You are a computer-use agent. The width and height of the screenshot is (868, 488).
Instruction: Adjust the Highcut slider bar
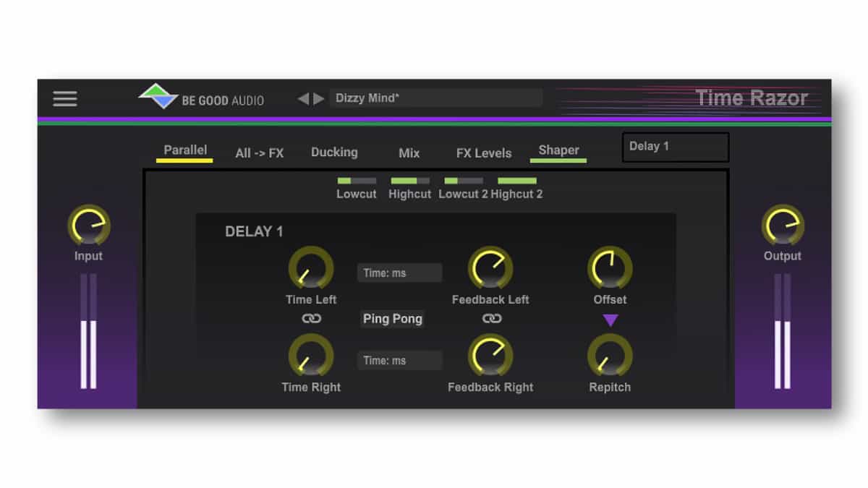[410, 181]
